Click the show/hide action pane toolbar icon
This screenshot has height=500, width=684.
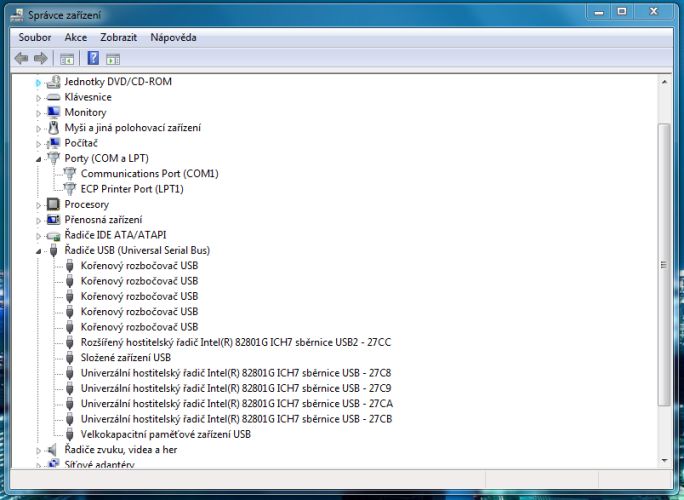click(x=113, y=58)
